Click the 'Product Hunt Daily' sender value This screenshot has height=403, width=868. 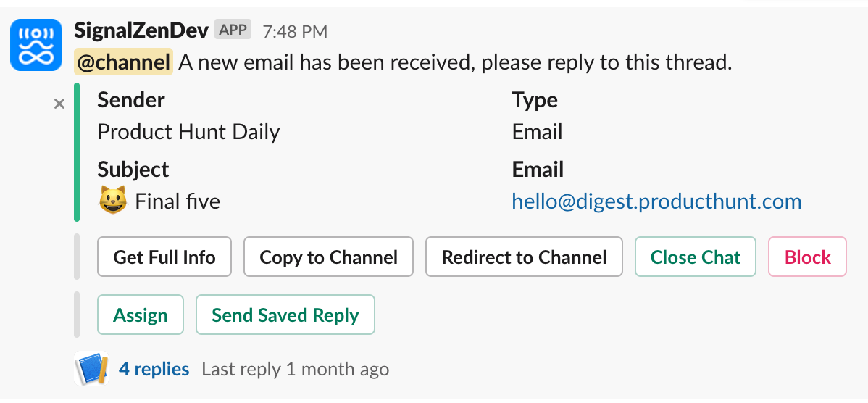(188, 132)
